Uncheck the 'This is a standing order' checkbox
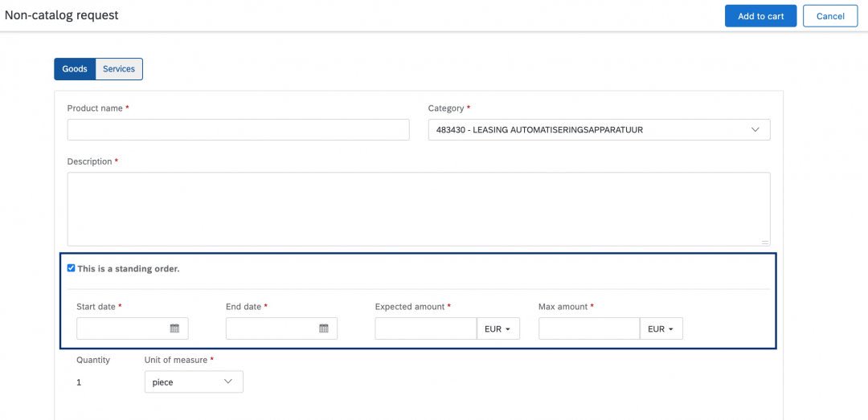This screenshot has height=420, width=868. (71, 268)
